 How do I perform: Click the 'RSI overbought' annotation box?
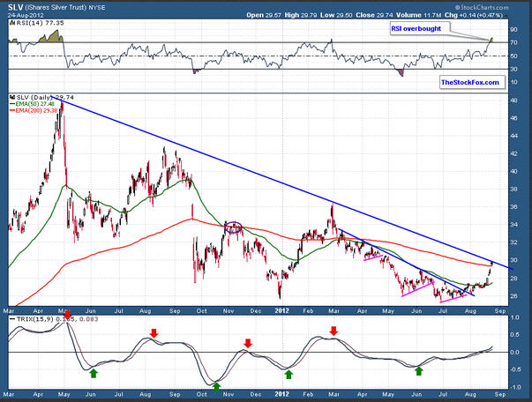point(417,29)
